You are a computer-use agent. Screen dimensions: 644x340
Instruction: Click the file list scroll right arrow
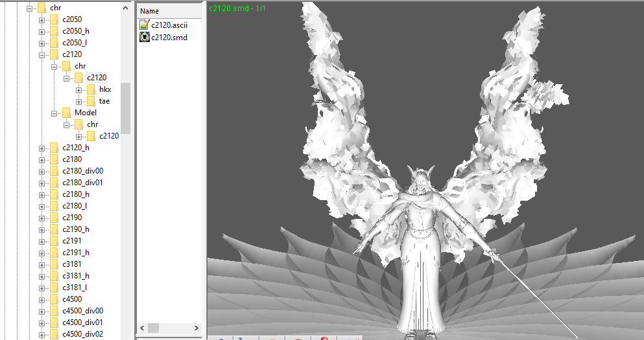coord(196,328)
